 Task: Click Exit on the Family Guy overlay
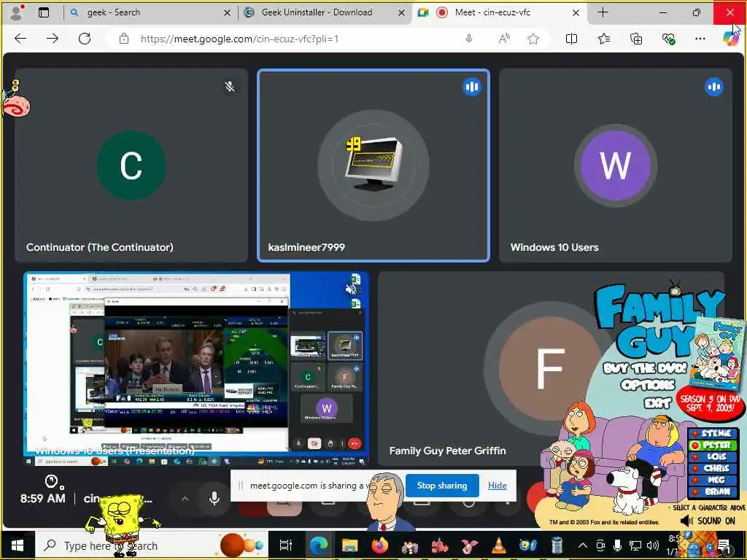(657, 403)
